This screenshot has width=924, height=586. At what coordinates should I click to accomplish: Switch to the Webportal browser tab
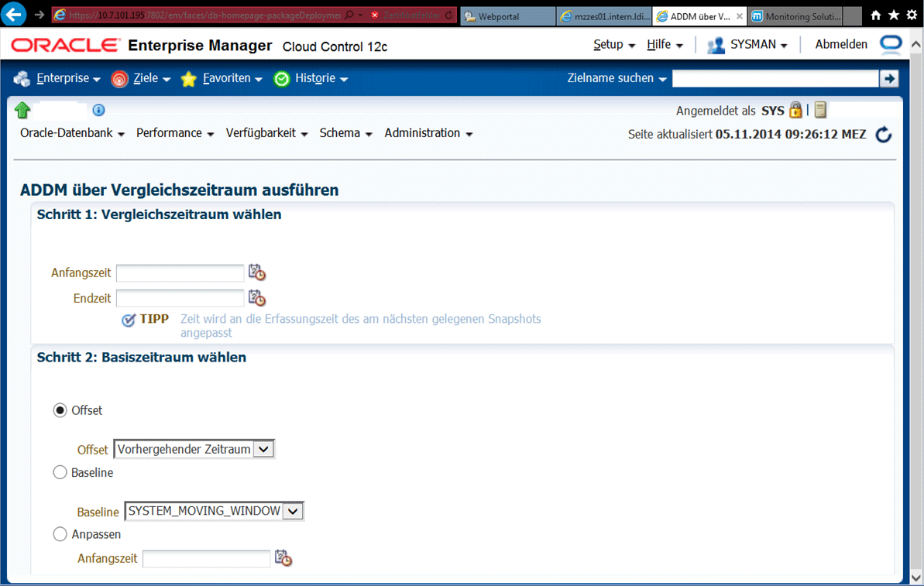coord(507,15)
